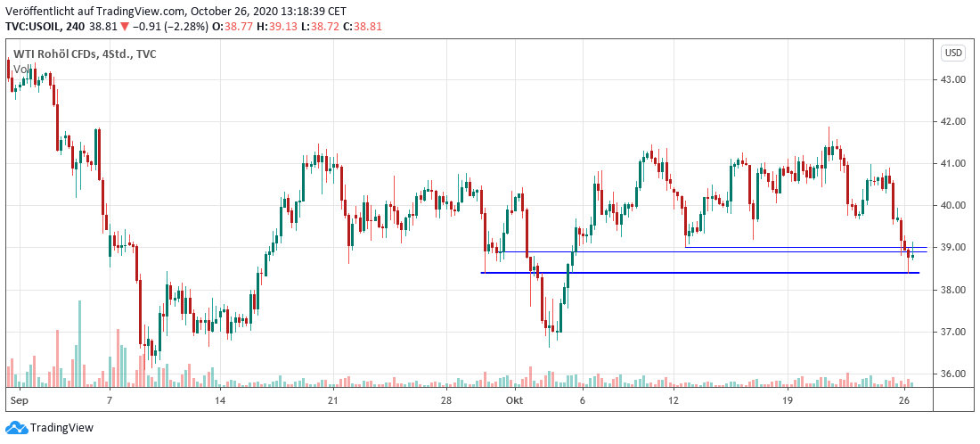The height and width of the screenshot is (444, 980).
Task: Click the thick blue support line
Action: pyautogui.click(x=695, y=273)
